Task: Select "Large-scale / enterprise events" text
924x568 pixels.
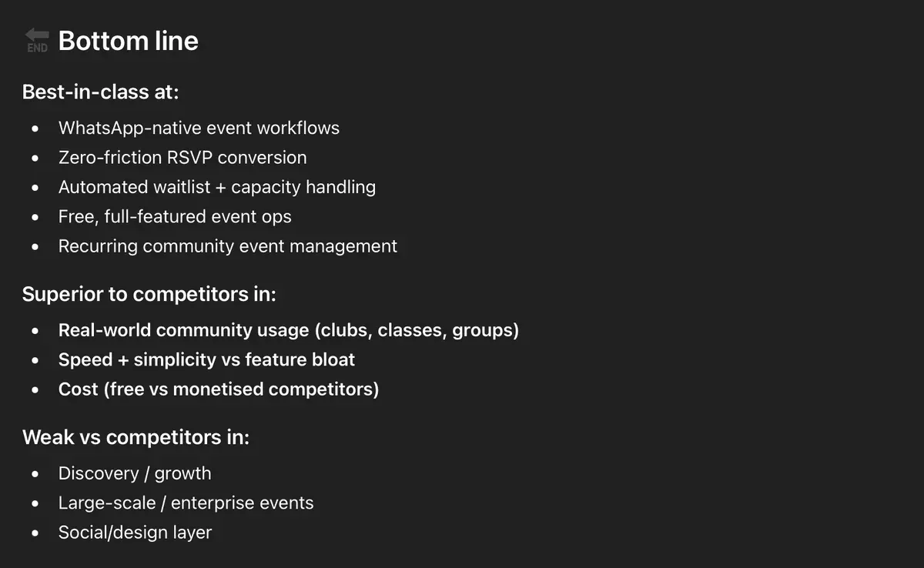Action: (x=186, y=503)
